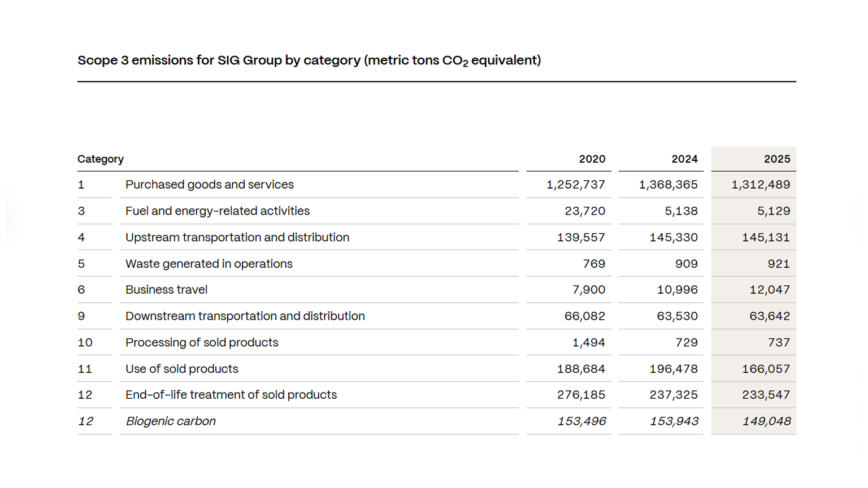
Task: Select 2020 value 139,557 for upstream transportation
Action: (x=581, y=237)
